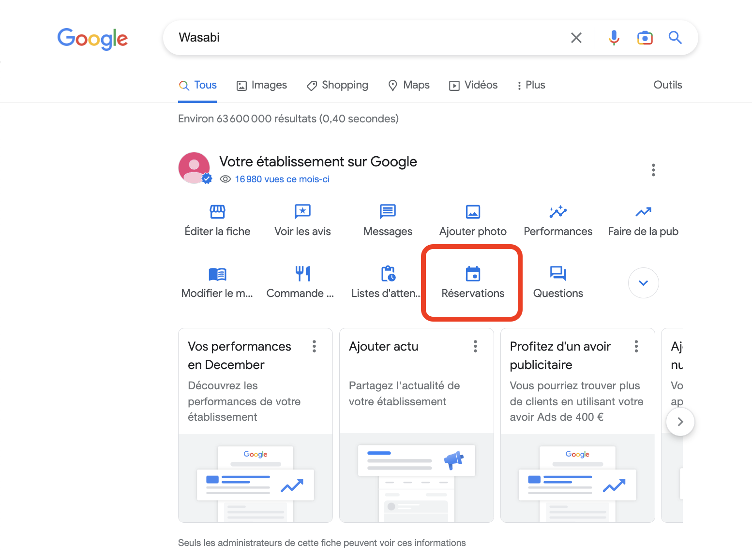
Task: Open Voir les avis reviews icon
Action: click(302, 211)
